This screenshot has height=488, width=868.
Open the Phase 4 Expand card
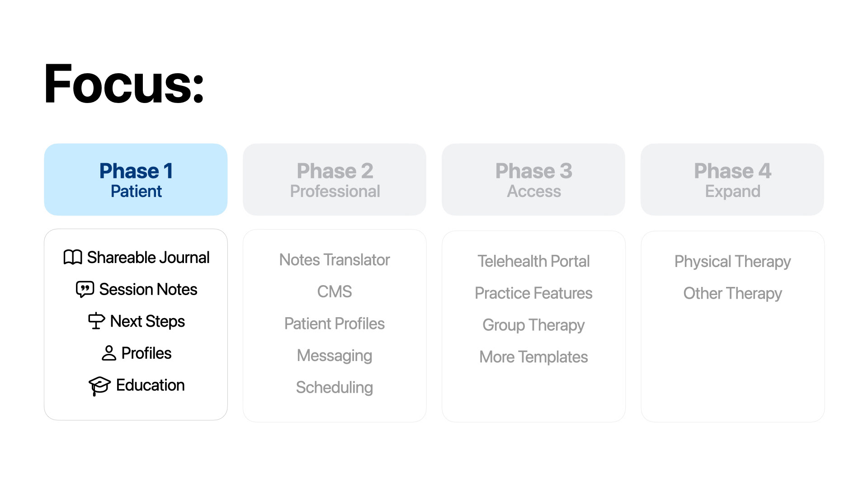(x=732, y=179)
